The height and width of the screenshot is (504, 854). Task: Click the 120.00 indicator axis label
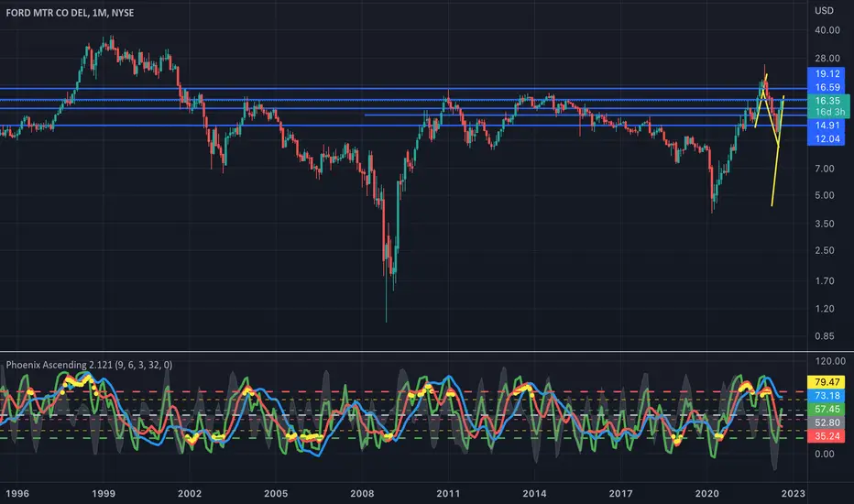pyautogui.click(x=830, y=361)
